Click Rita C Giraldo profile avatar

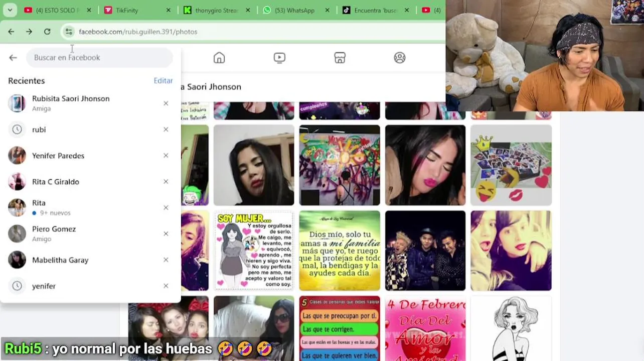pos(17,182)
